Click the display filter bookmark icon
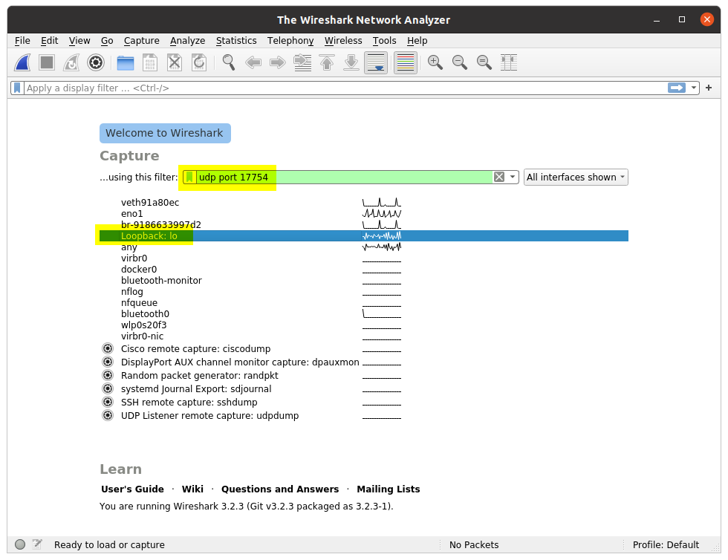 point(17,88)
